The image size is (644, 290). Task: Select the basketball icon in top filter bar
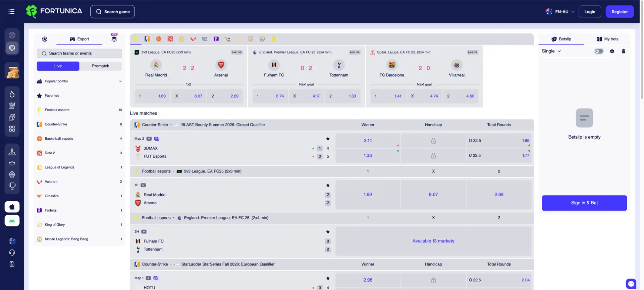159,39
